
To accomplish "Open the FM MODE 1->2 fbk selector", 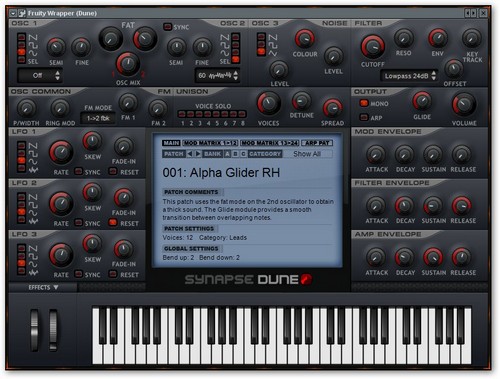I will pyautogui.click(x=98, y=118).
